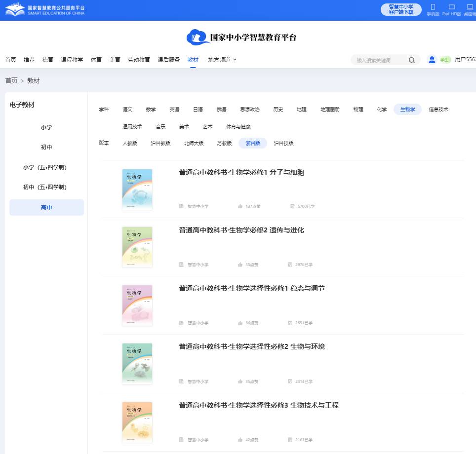Select 高中 in the left sidebar

(46, 207)
